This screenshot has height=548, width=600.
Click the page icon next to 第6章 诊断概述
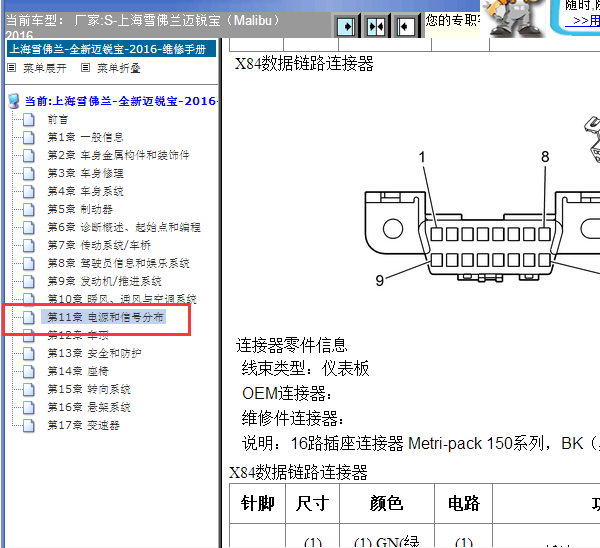tap(29, 227)
